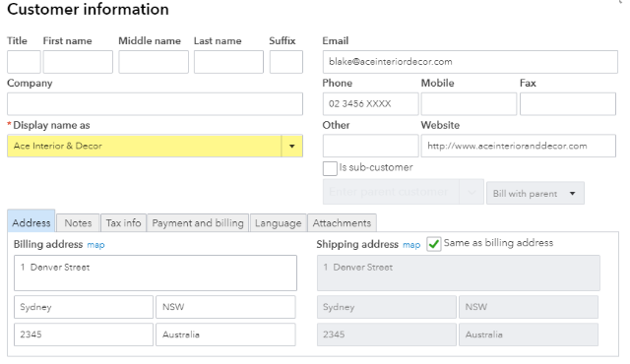Open the Tax info tab
Viewport: 630px width, 364px height.
click(x=123, y=223)
